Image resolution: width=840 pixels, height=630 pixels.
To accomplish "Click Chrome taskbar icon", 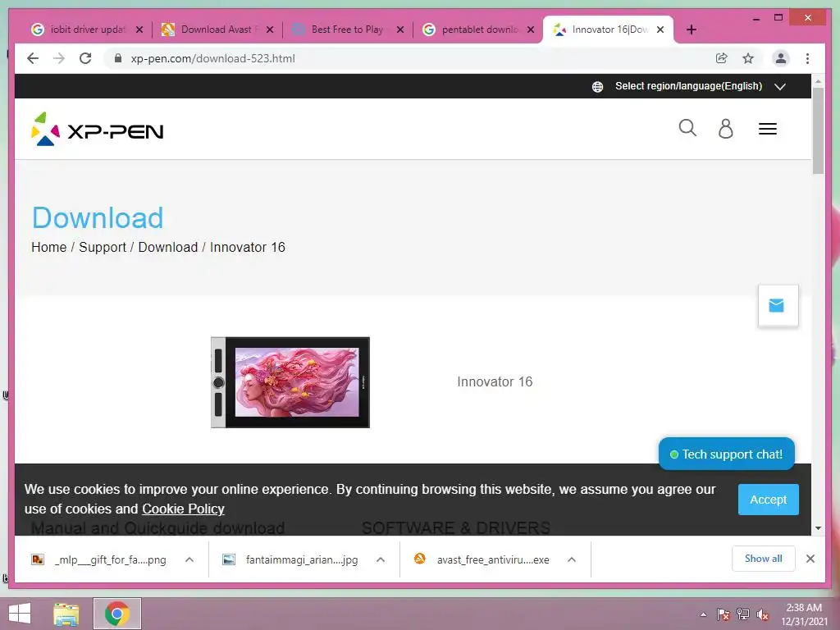I will pos(117,614).
